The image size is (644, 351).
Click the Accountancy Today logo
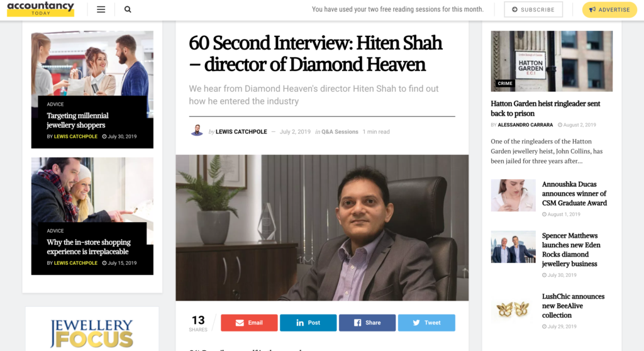(41, 9)
